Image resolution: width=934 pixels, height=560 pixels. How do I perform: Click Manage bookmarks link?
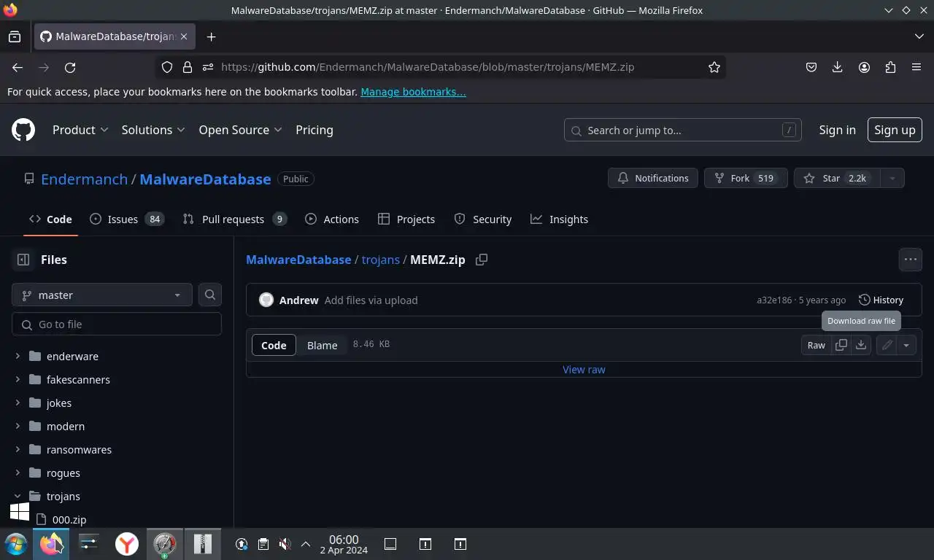[413, 92]
